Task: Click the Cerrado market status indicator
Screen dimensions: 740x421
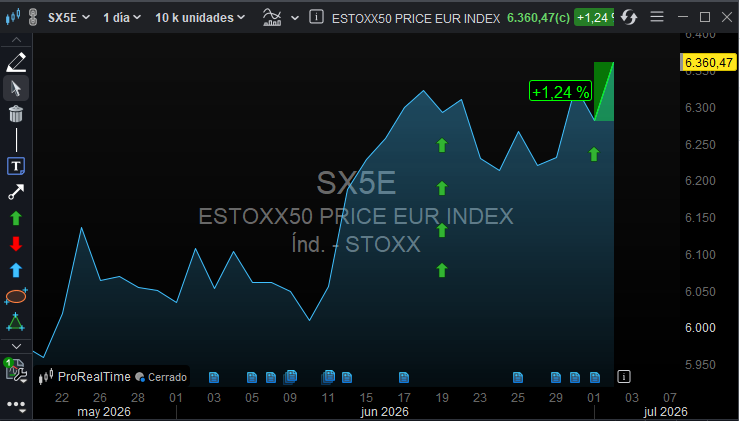Action: [x=161, y=377]
